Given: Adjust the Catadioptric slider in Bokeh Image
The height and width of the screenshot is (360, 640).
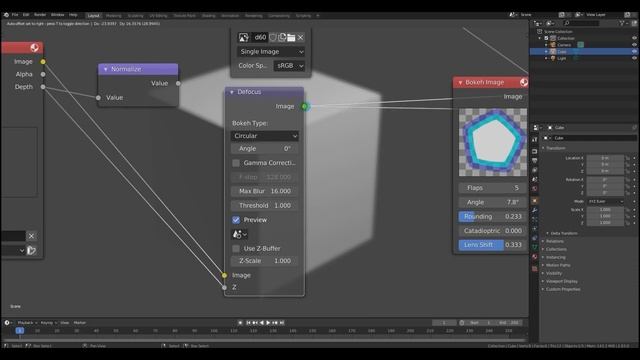Looking at the screenshot, I should click(492, 231).
